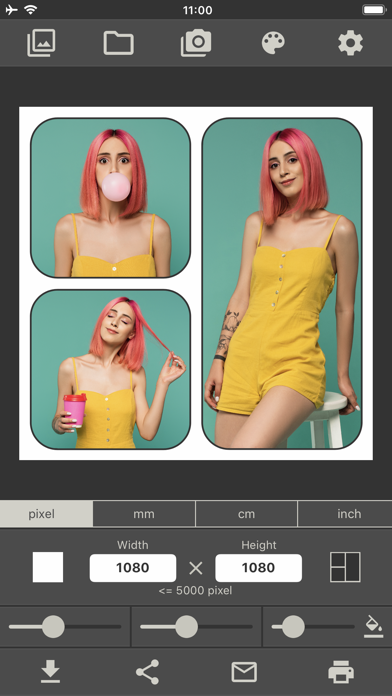Tap the download save icon
The height and width of the screenshot is (696, 392).
50,671
